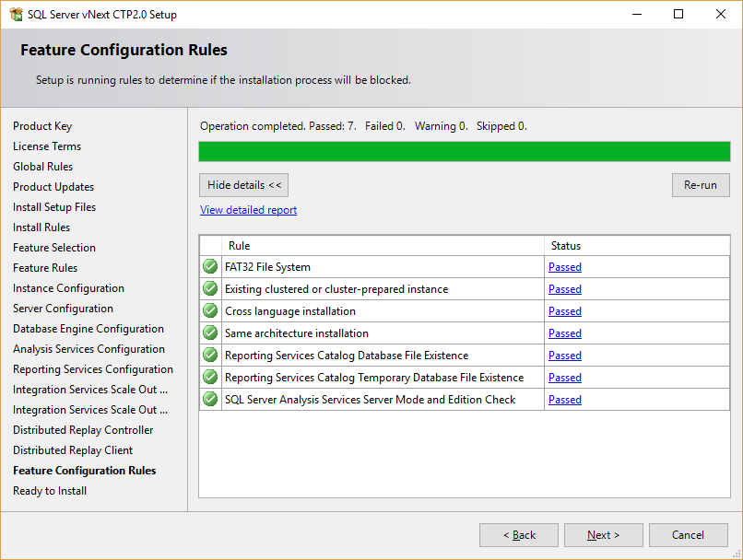Open the View detailed report link
This screenshot has height=560, width=743.
248,210
